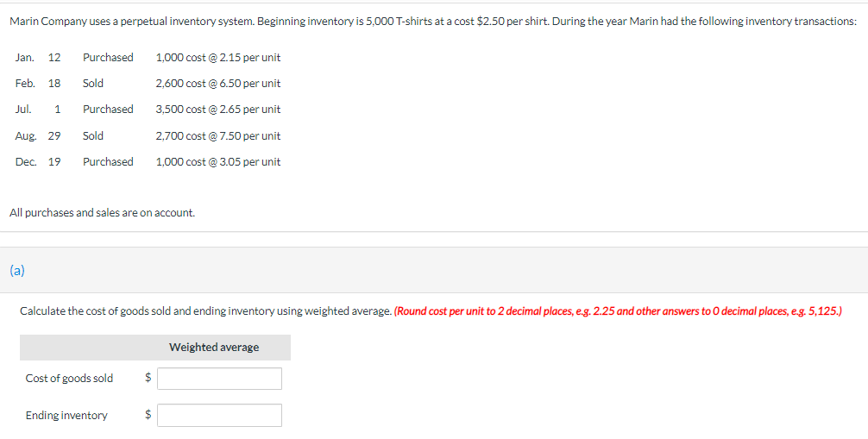Click the 'Dec.' date cell
This screenshot has height=439, width=868.
26,162
